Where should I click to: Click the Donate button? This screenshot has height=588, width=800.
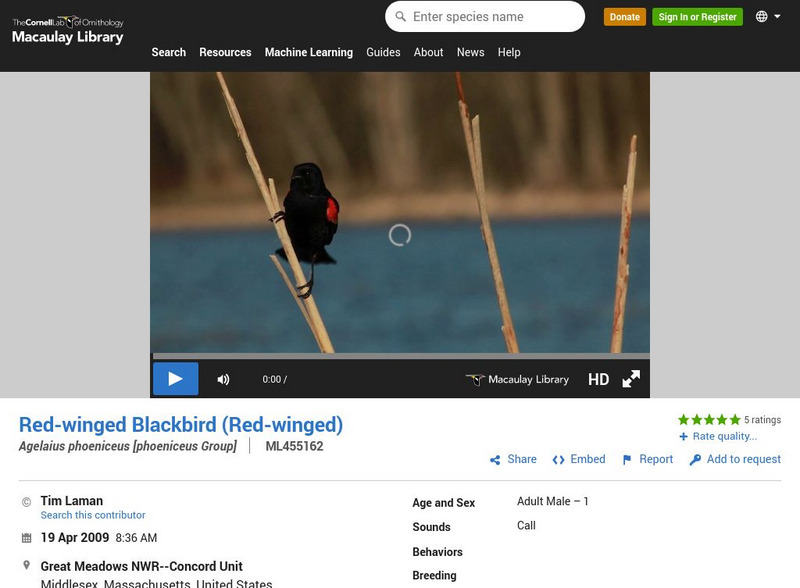pos(624,17)
